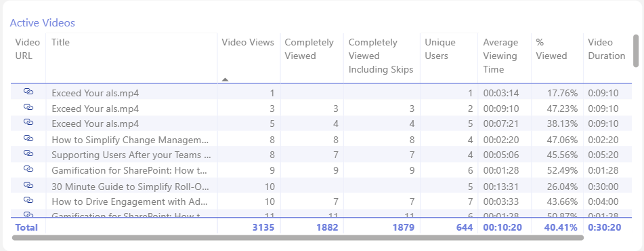Click the sort arrow under Video Views
The height and width of the screenshot is (251, 644).
(x=225, y=80)
